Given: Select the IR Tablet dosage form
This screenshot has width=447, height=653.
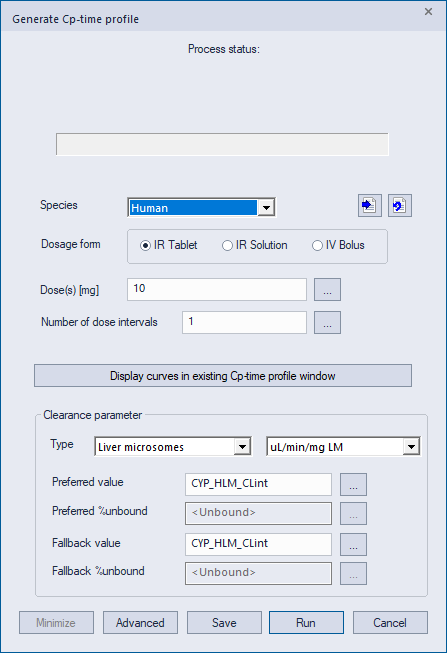Looking at the screenshot, I should point(169,245).
